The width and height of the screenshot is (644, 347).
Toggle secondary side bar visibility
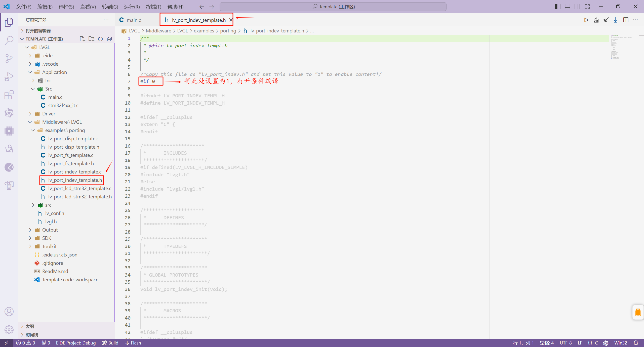click(x=577, y=7)
